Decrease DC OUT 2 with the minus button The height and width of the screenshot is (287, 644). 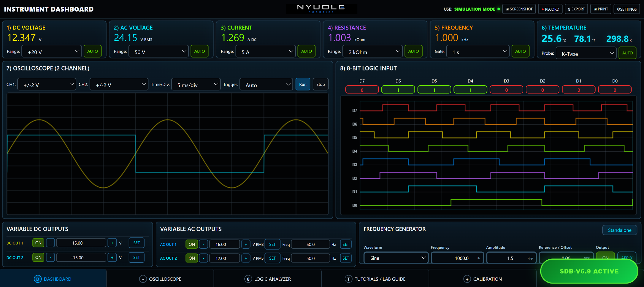50,257
